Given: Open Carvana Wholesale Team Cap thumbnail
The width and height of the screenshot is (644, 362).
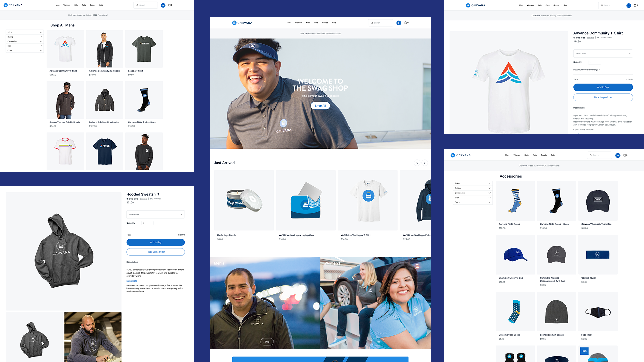Looking at the screenshot, I should coord(598,201).
